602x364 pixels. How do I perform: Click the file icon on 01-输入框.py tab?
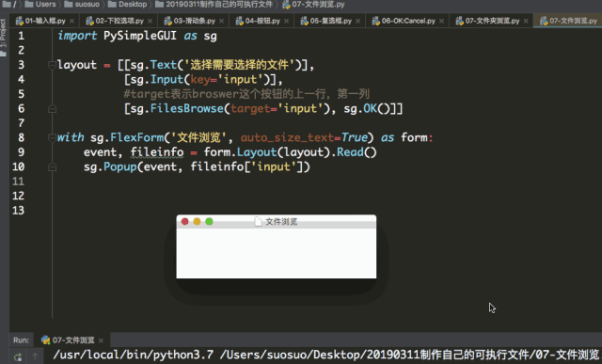[x=20, y=21]
